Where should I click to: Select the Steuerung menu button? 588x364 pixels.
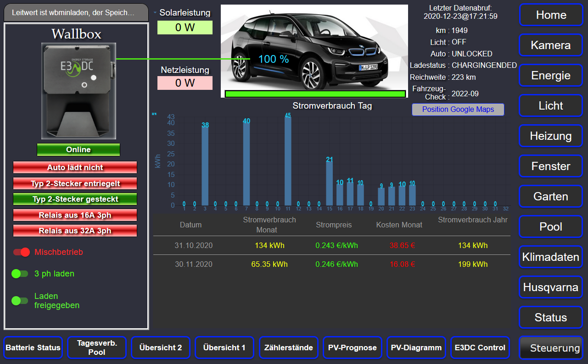tap(551, 348)
